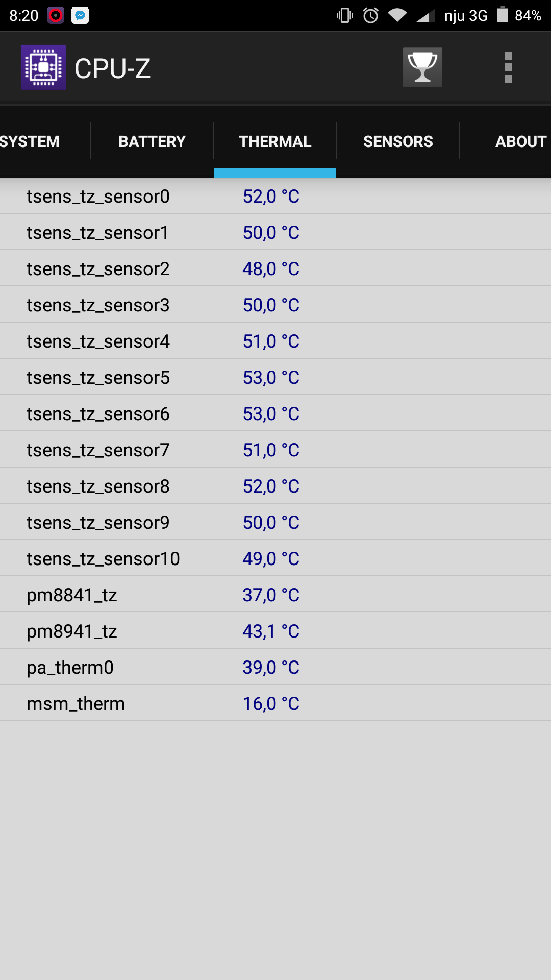
Task: Select the tsens_tz_sensor0 row
Action: click(275, 197)
